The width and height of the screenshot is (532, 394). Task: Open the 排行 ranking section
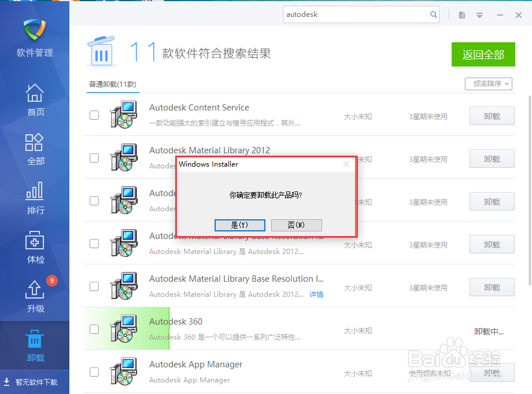coord(35,198)
